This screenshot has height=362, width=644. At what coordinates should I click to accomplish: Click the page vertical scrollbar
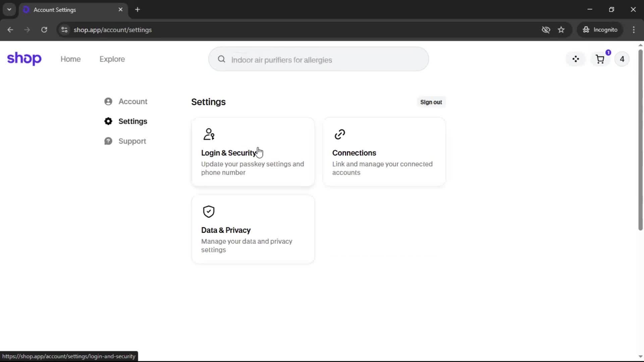640,141
